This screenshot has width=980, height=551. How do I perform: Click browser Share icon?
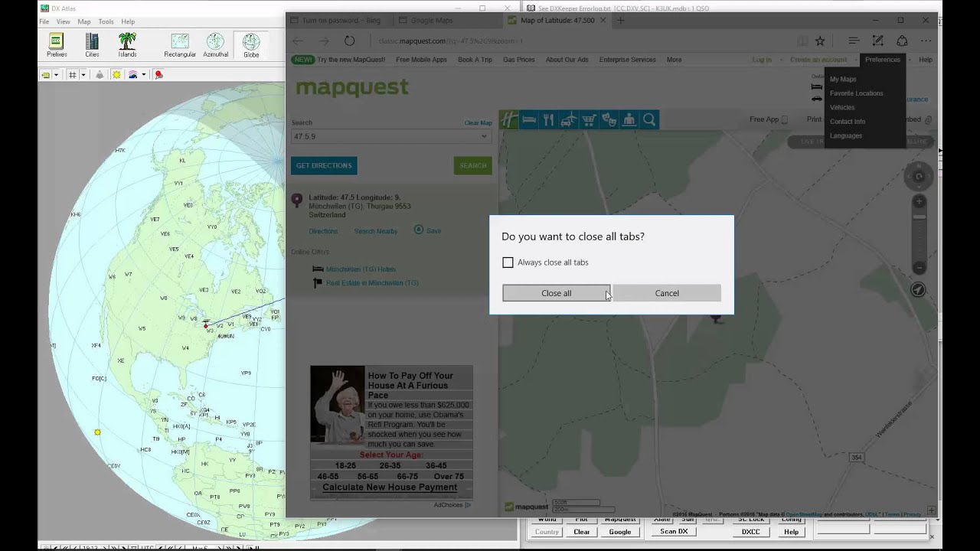[902, 41]
